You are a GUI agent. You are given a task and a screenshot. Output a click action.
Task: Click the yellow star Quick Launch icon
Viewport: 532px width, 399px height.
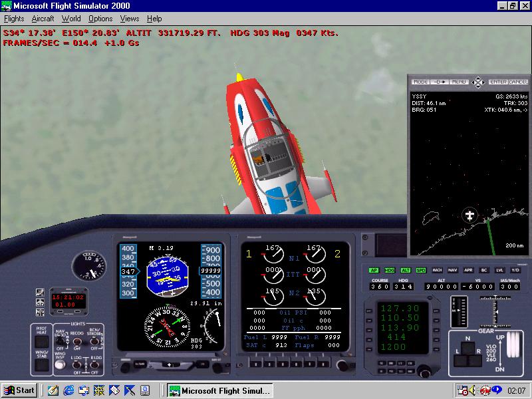click(98, 390)
